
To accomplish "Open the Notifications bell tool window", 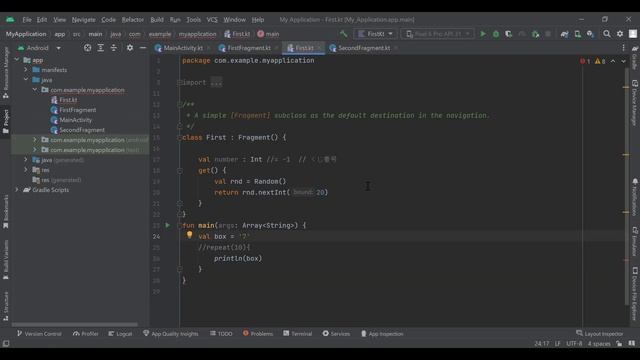I will coord(635,181).
